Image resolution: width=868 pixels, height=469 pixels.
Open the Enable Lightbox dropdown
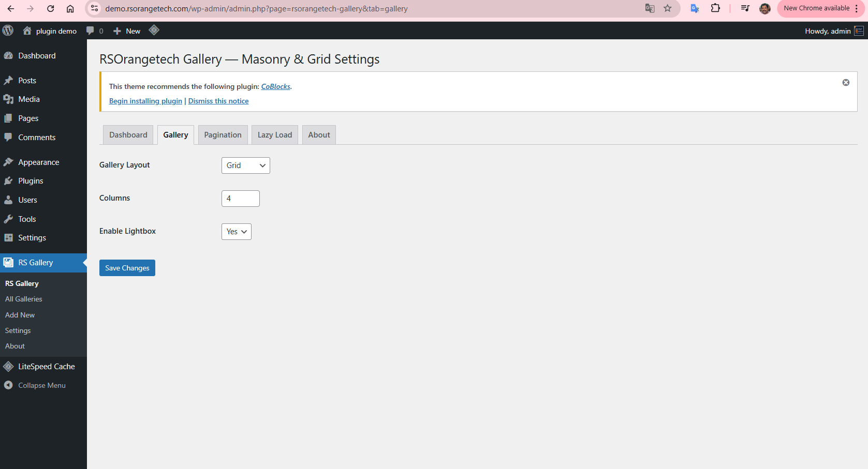[236, 231]
